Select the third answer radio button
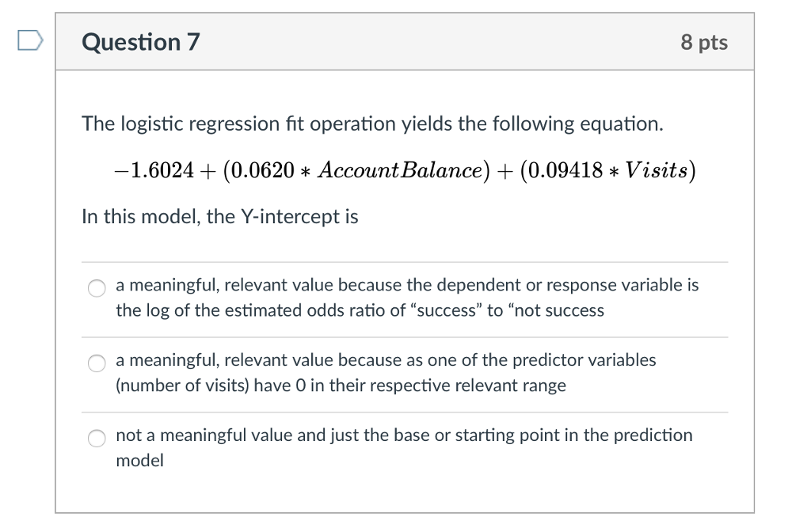The image size is (811, 532). tap(96, 438)
